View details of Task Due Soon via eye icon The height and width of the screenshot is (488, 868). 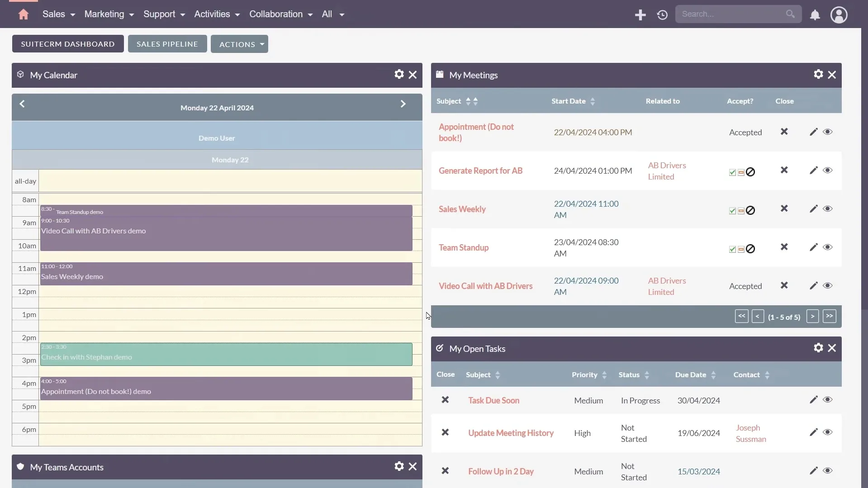[x=827, y=400]
